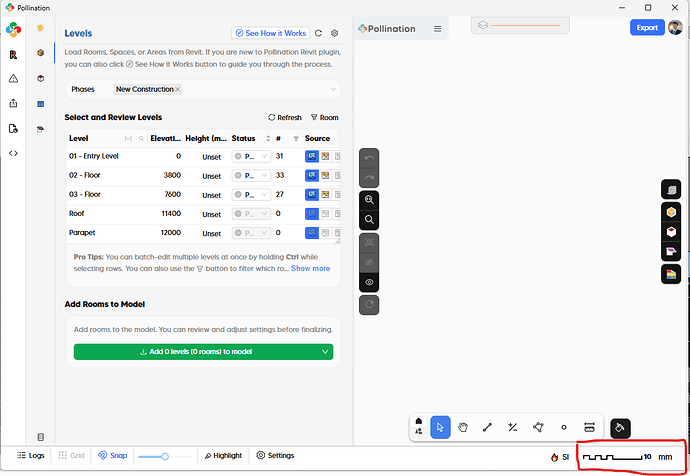Open the Status dropdown for 01 - Entry Level

[251, 157]
